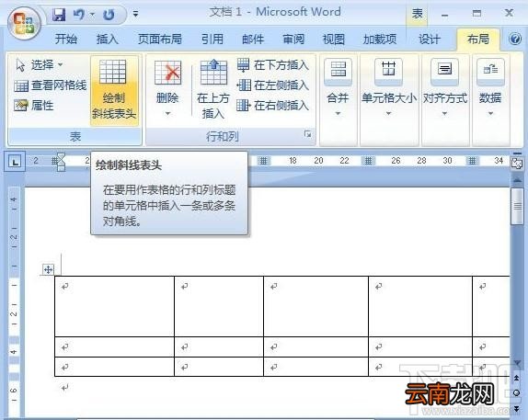Screen dimensions: 528x420
Task: Go to the 邮件 tab
Action: pos(253,39)
